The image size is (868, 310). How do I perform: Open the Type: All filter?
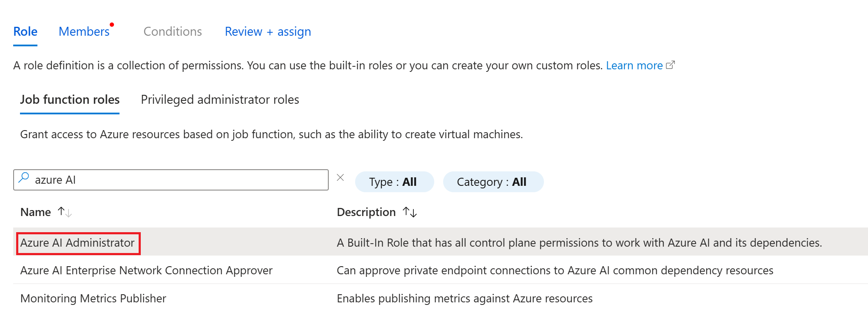pos(394,182)
